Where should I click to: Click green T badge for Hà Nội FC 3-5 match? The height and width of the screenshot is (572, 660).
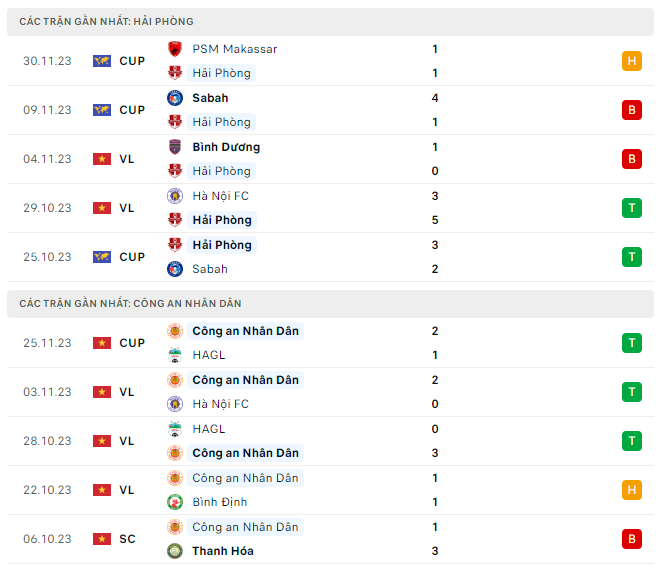(x=631, y=208)
